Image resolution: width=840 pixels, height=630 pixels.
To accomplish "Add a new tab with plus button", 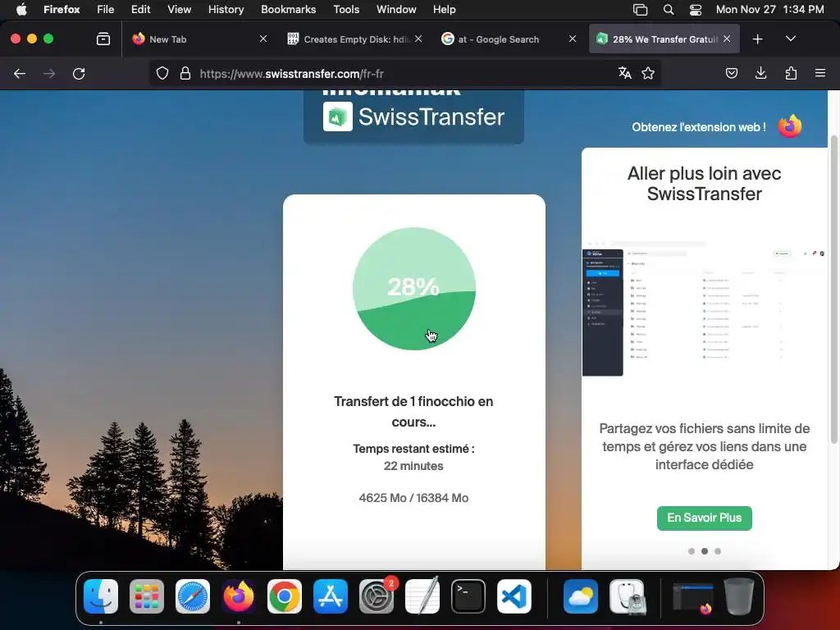I will click(757, 39).
